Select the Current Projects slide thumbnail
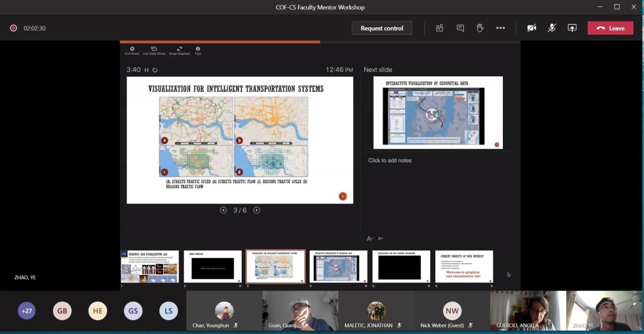 464,266
